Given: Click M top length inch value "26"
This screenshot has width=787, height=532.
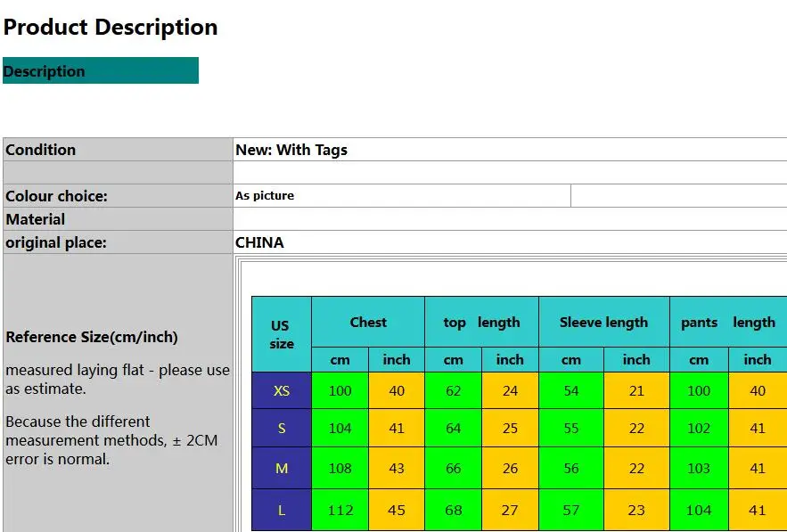Looking at the screenshot, I should [x=510, y=468].
